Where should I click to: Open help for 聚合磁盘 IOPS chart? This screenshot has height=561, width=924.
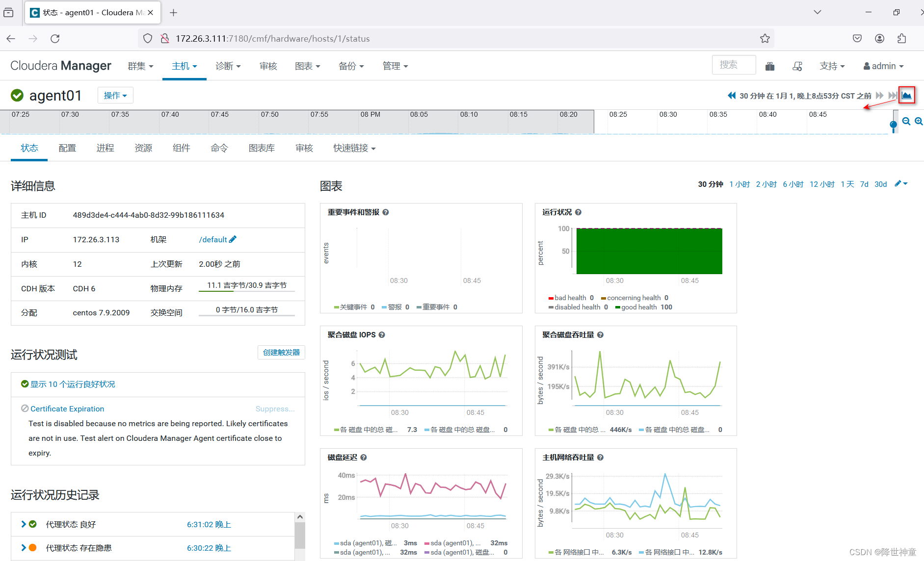tap(382, 335)
